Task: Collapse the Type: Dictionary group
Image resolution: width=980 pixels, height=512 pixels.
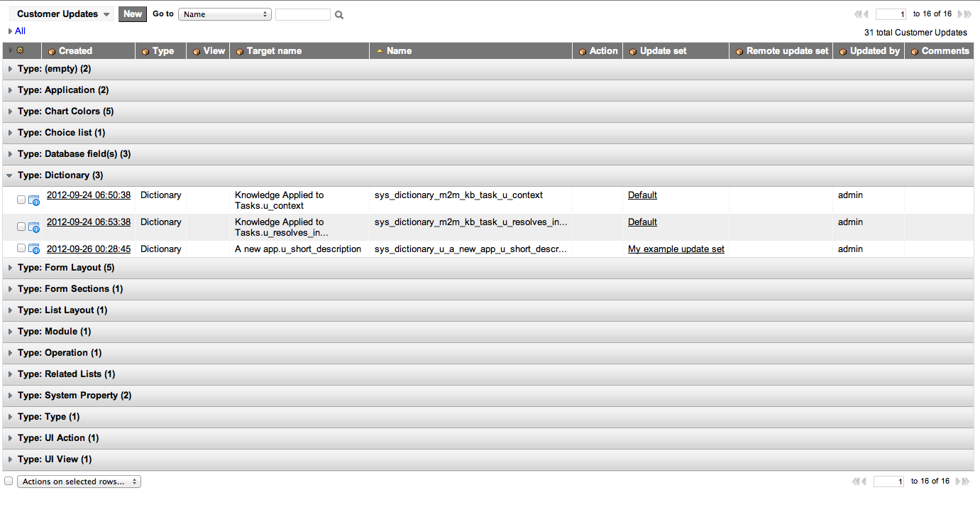Action: point(9,175)
